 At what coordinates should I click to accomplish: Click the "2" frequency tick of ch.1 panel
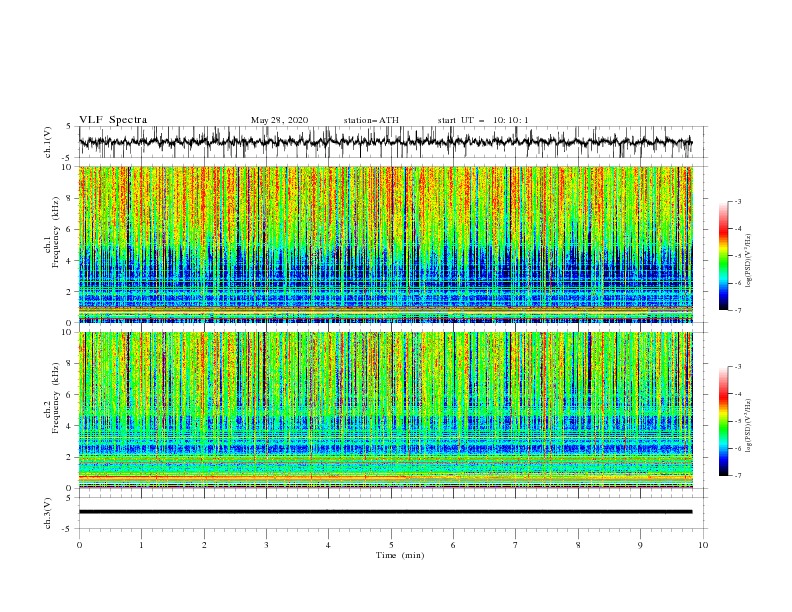[x=70, y=292]
